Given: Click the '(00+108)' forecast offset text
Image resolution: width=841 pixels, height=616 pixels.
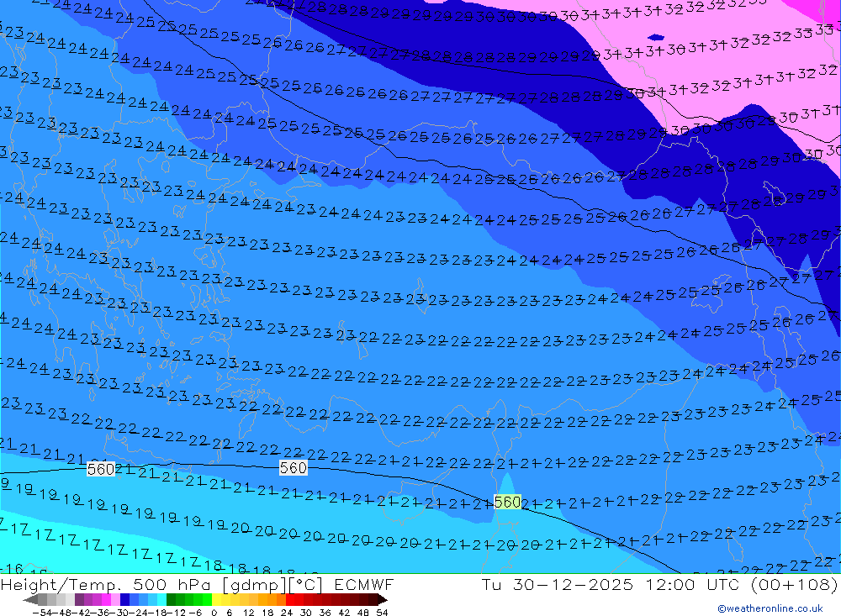Looking at the screenshot, I should coord(795,584).
